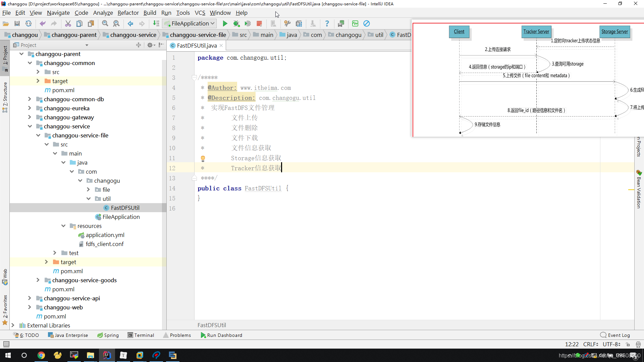
Task: Click Run with Coverage icon
Action: click(248, 24)
